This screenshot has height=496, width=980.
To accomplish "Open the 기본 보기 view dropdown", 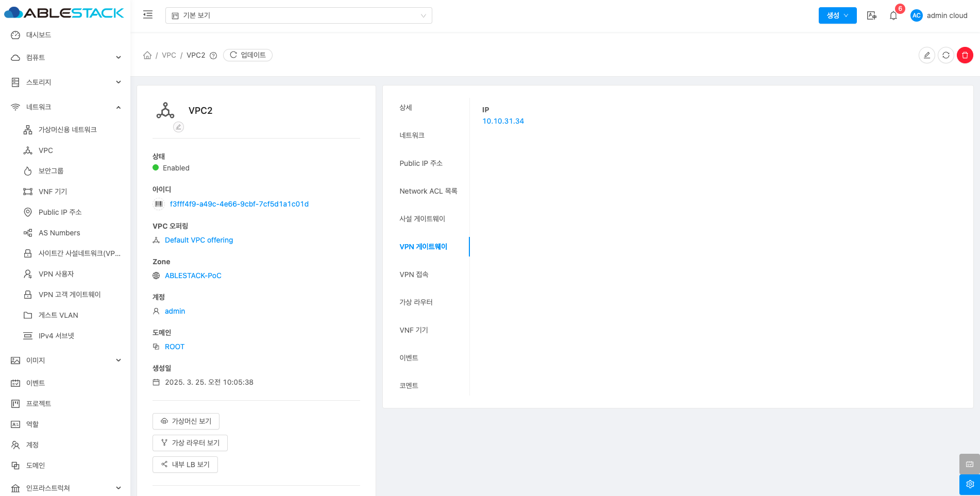I will click(298, 15).
